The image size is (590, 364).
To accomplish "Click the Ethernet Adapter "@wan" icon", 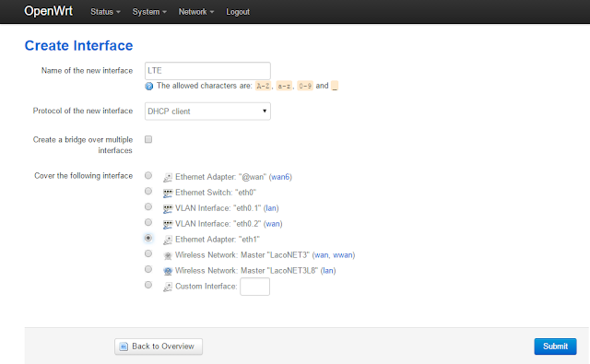I will 168,177.
